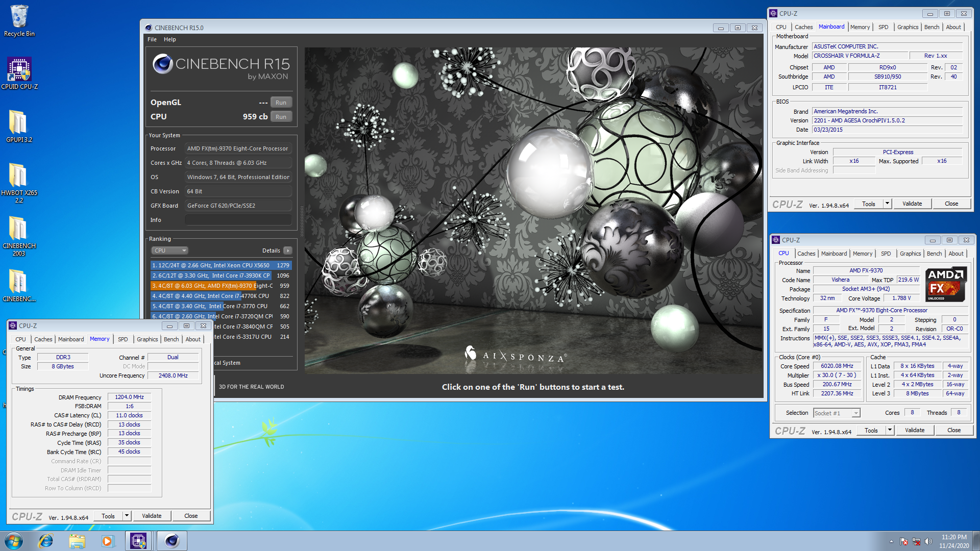
Task: Open SPD tab in Mainboard CPU-Z window
Action: pos(884,27)
